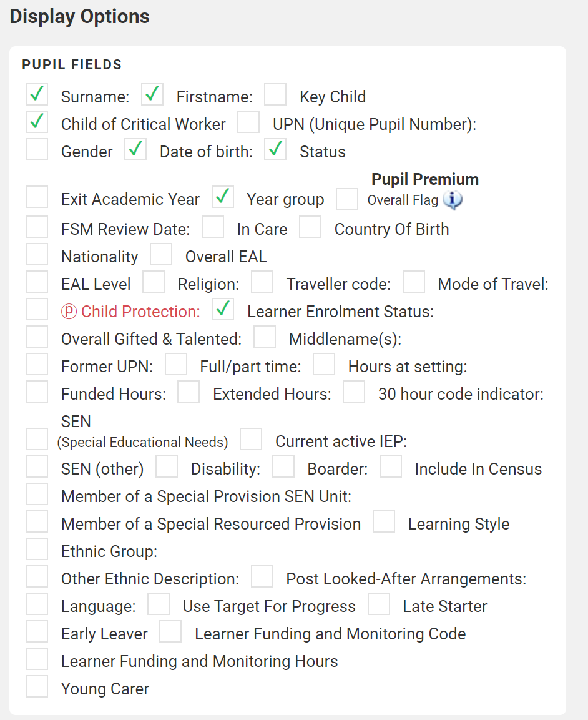Check the Young Carer option
588x720 pixels.
[x=37, y=686]
